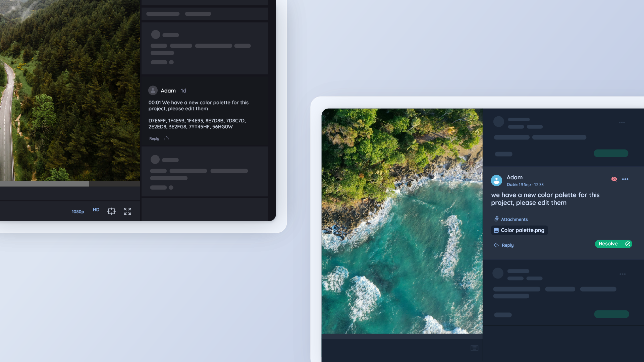Click the ocean coastline video preview
The image size is (644, 362).
tap(402, 221)
